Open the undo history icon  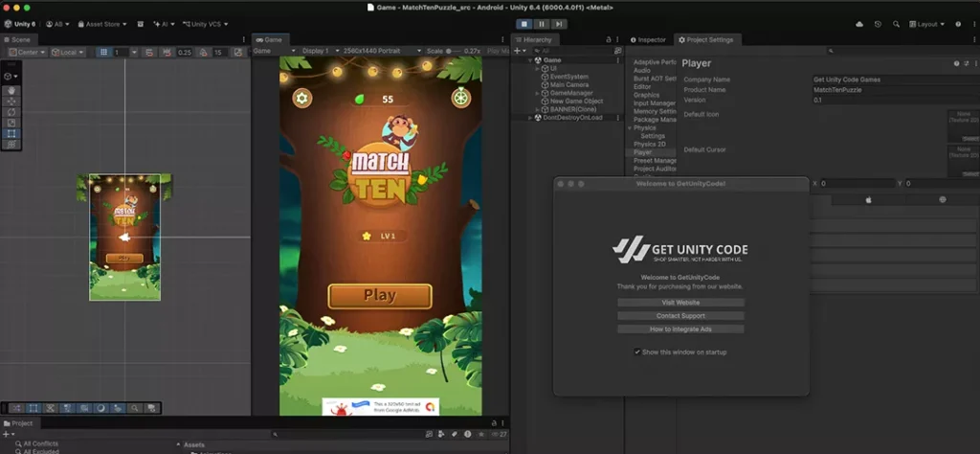(879, 24)
